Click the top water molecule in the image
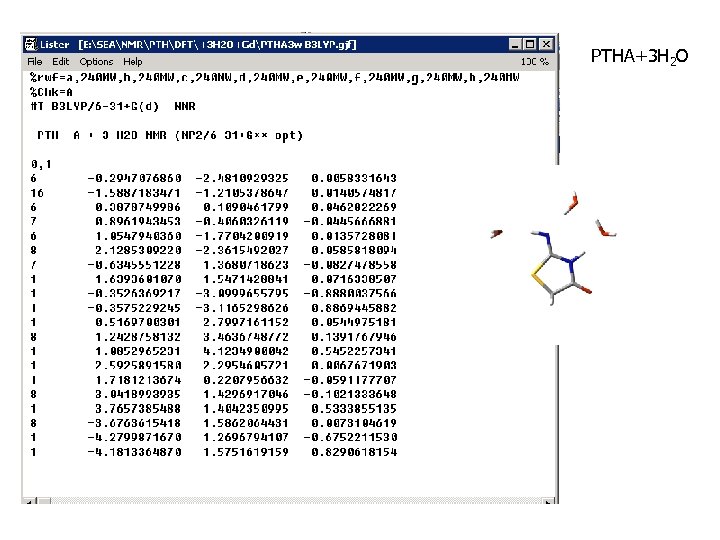 [571, 202]
